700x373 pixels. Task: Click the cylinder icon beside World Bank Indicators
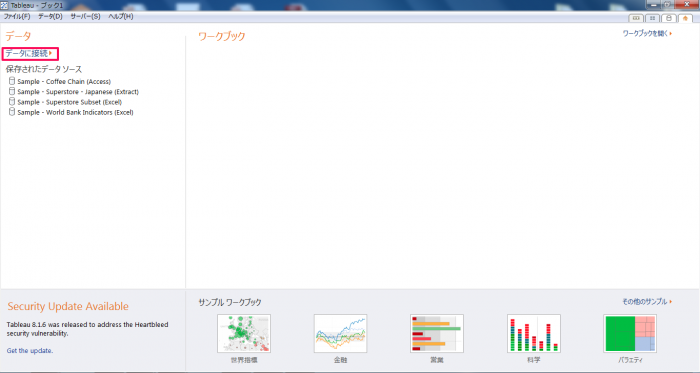[12, 112]
